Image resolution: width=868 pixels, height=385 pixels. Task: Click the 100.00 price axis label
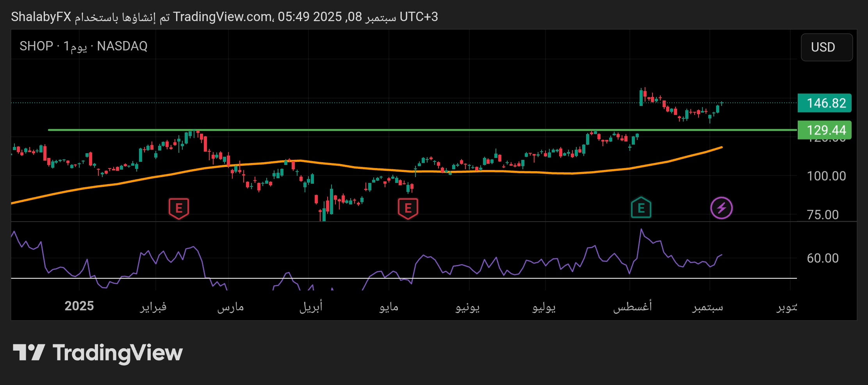(x=826, y=176)
